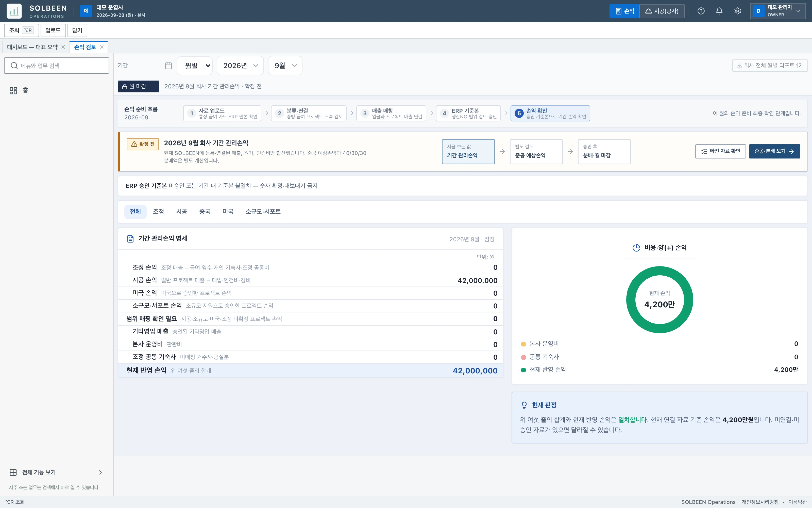This screenshot has width=812, height=508.
Task: Select the 시공 filter tab
Action: [181, 212]
